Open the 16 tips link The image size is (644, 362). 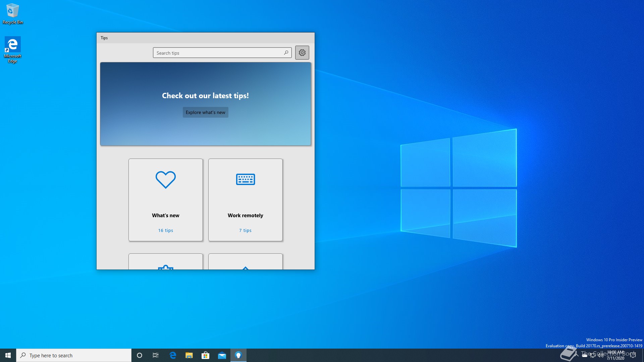(x=166, y=230)
